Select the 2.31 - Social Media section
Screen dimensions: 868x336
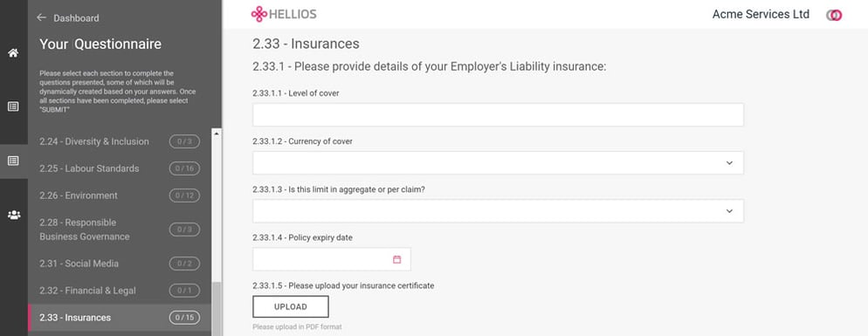click(119, 264)
